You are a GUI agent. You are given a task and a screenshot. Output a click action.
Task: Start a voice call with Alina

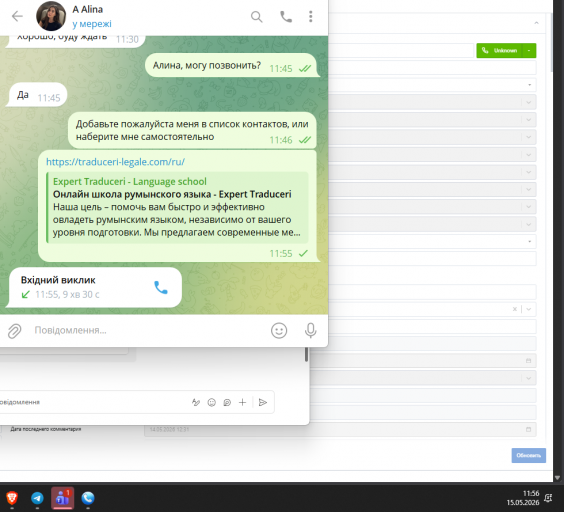click(x=286, y=17)
